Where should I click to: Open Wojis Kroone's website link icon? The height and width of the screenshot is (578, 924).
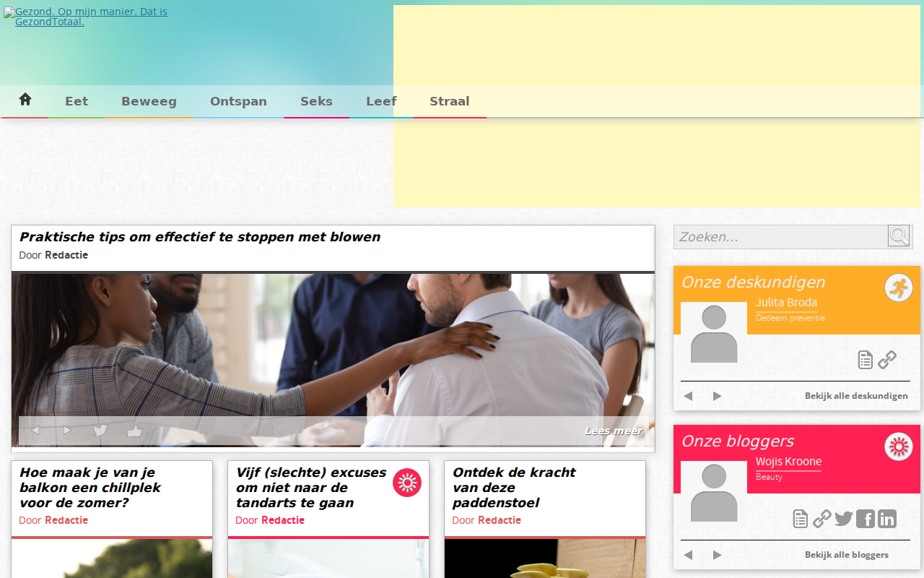click(822, 519)
